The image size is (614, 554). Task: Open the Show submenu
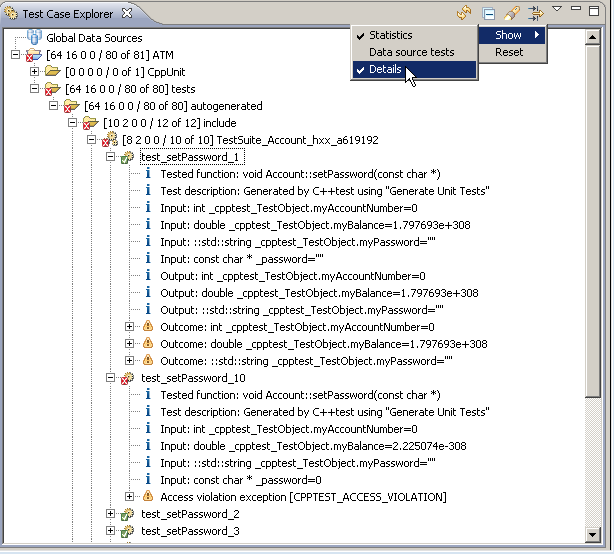(x=512, y=35)
